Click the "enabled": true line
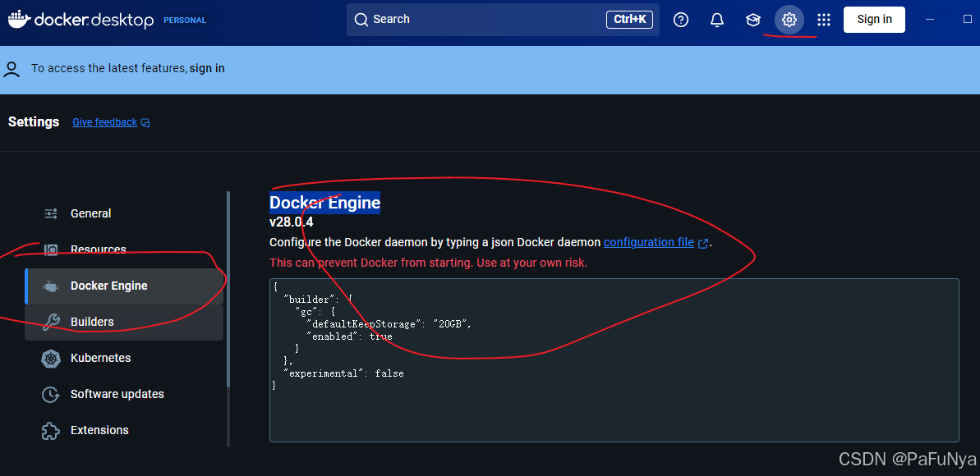Screen dimensions: 980x476 (x=349, y=336)
